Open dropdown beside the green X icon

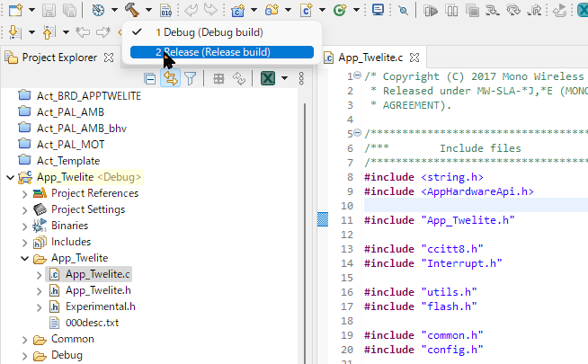pyautogui.click(x=285, y=78)
